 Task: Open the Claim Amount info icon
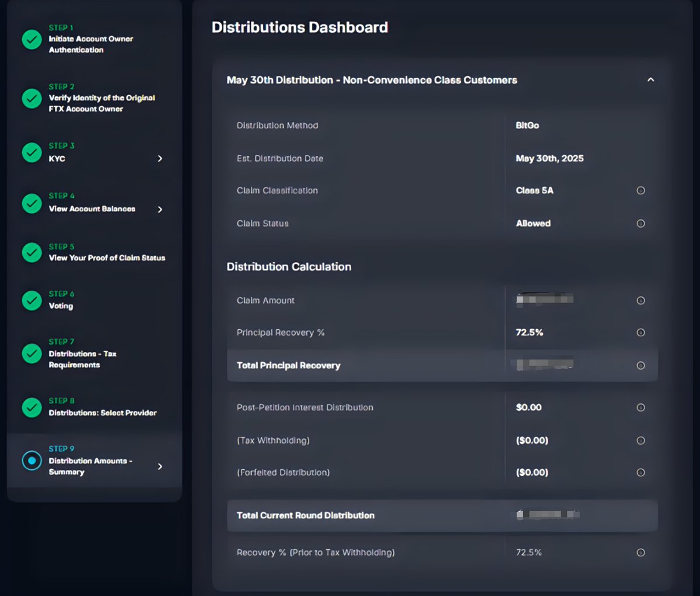point(640,301)
